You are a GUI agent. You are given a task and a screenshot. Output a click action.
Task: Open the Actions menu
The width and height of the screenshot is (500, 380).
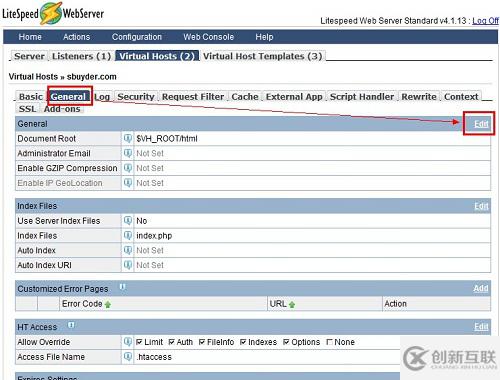[x=77, y=37]
